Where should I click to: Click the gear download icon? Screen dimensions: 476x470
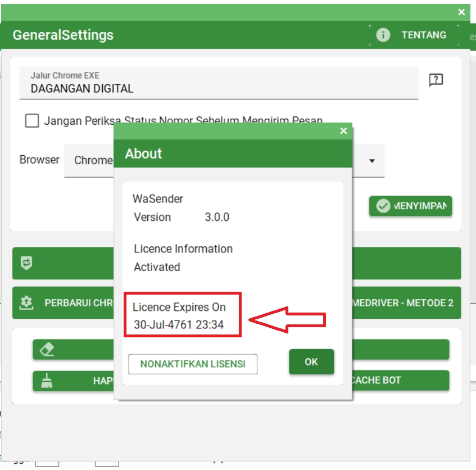[26, 302]
